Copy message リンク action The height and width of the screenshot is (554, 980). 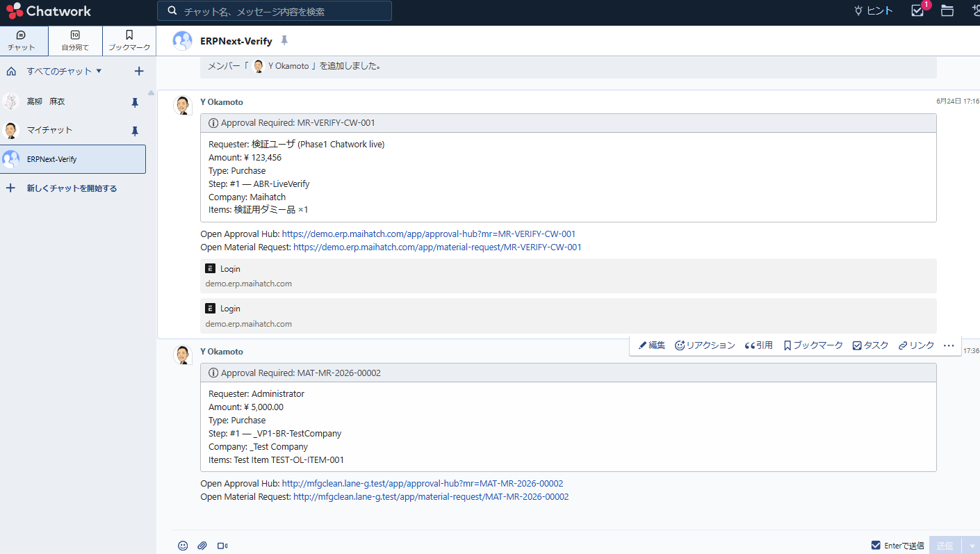click(916, 345)
